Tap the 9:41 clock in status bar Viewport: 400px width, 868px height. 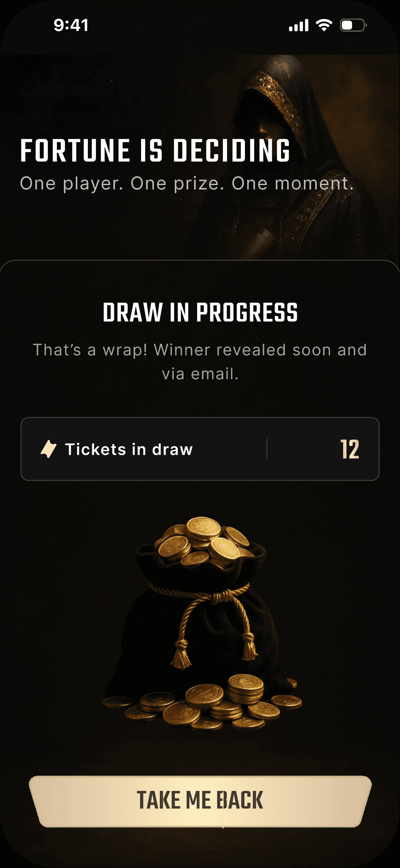[x=71, y=25]
